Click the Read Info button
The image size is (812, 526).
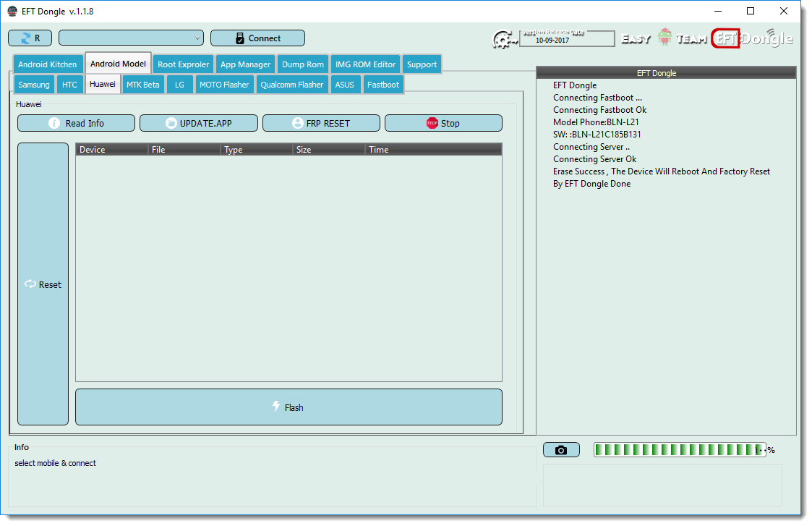(x=76, y=123)
